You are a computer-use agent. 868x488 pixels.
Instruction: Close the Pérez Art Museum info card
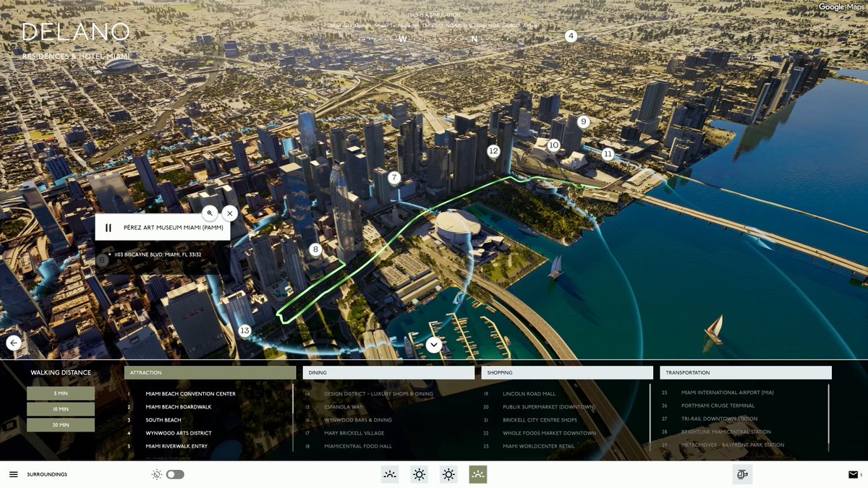point(229,213)
